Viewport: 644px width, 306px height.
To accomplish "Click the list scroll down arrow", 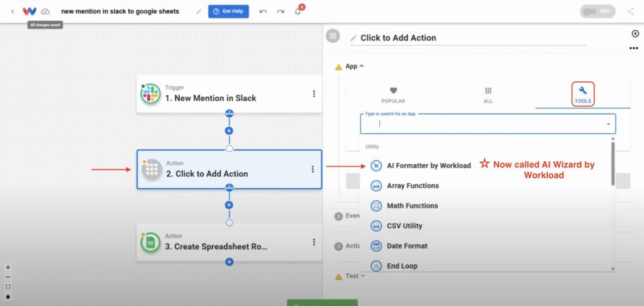I will pyautogui.click(x=613, y=269).
